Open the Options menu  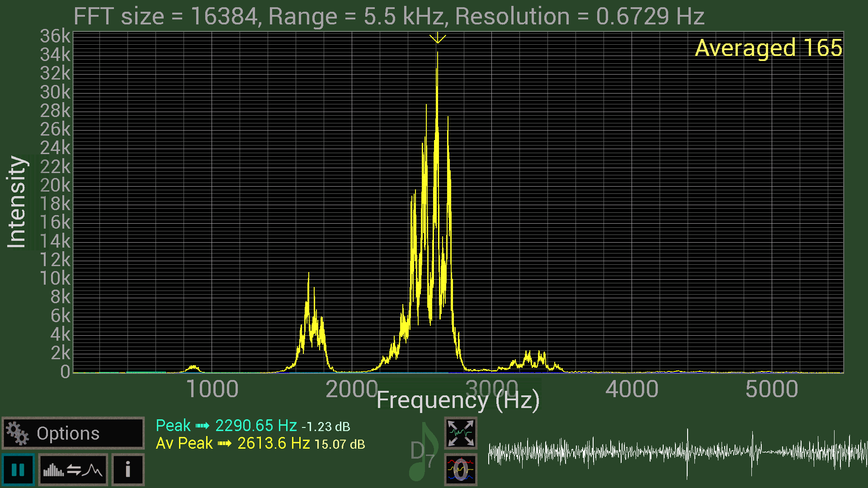pyautogui.click(x=73, y=433)
